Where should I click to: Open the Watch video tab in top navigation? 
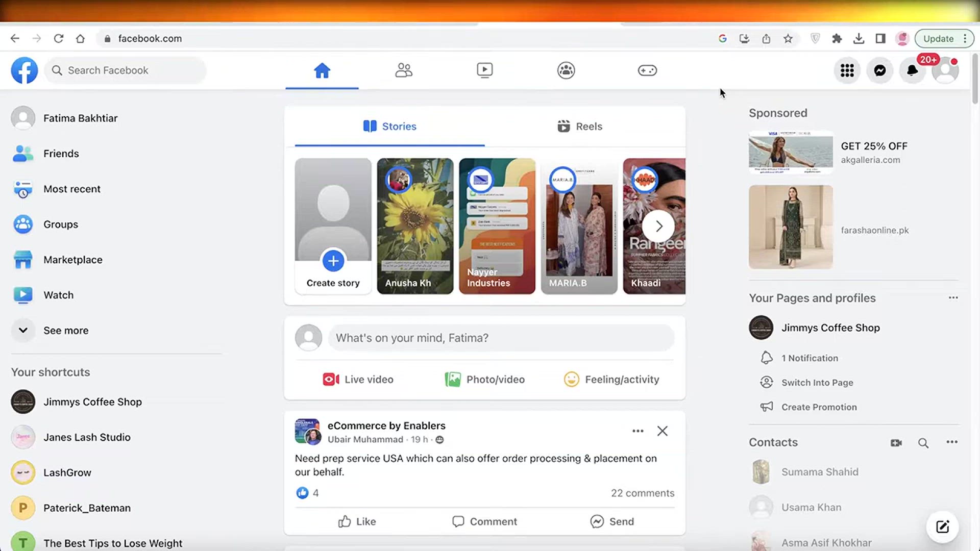click(x=484, y=70)
